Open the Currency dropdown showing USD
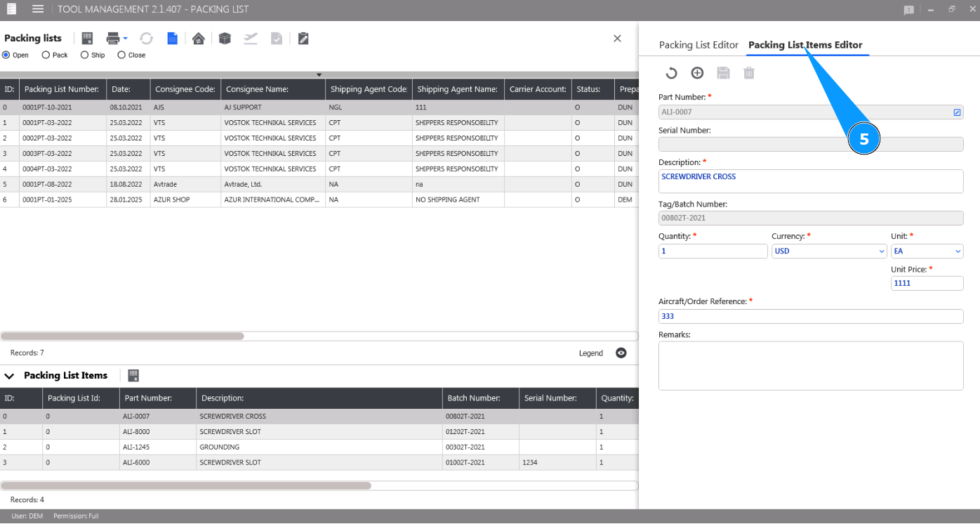Screen dimensions: 980x524 tap(829, 251)
